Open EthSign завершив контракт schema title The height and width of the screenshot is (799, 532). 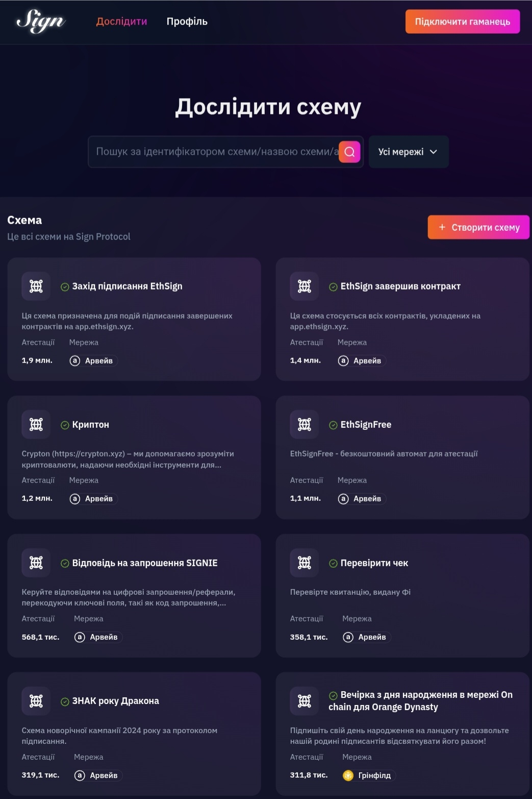pos(400,286)
